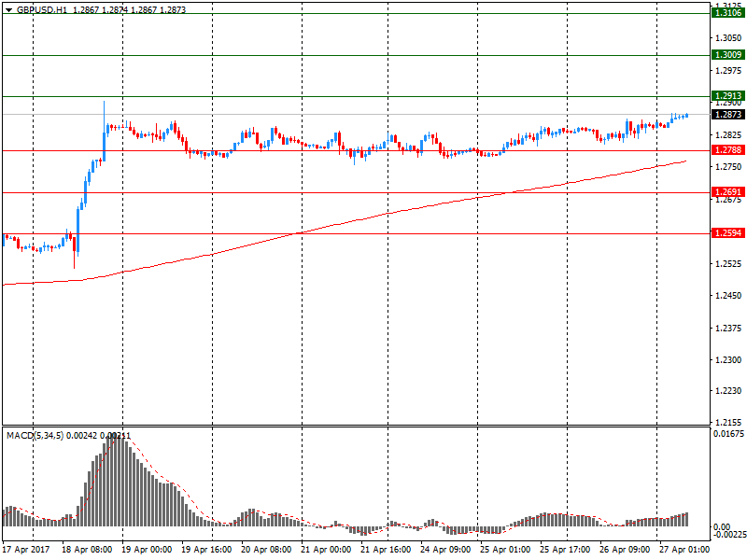Click the 1.2155 price axis value

(728, 423)
